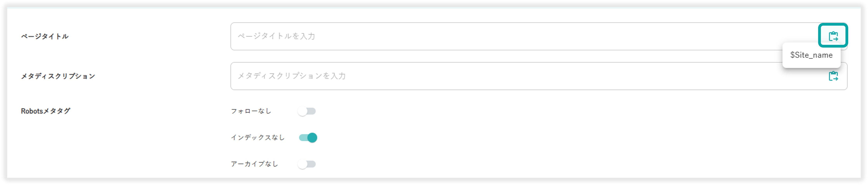Click the ページタイトル field label
The width and height of the screenshot is (868, 185).
coord(45,36)
